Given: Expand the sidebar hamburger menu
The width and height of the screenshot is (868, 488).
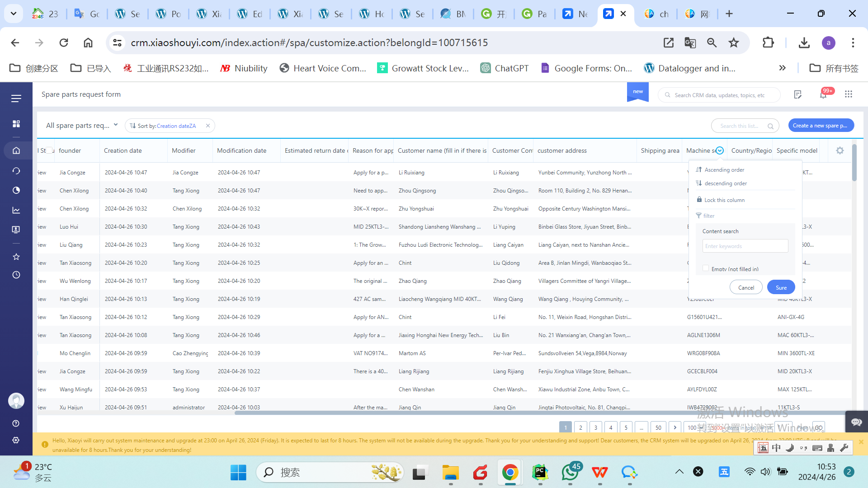Looking at the screenshot, I should pos(16,98).
